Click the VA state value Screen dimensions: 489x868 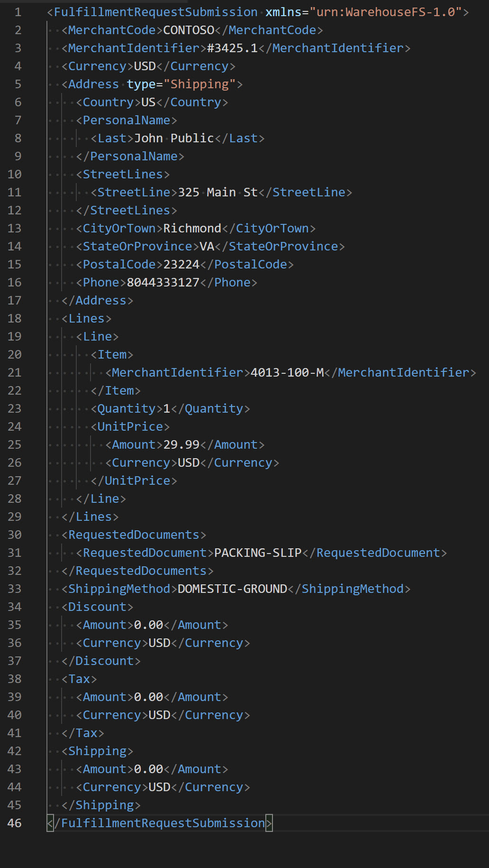click(x=207, y=246)
